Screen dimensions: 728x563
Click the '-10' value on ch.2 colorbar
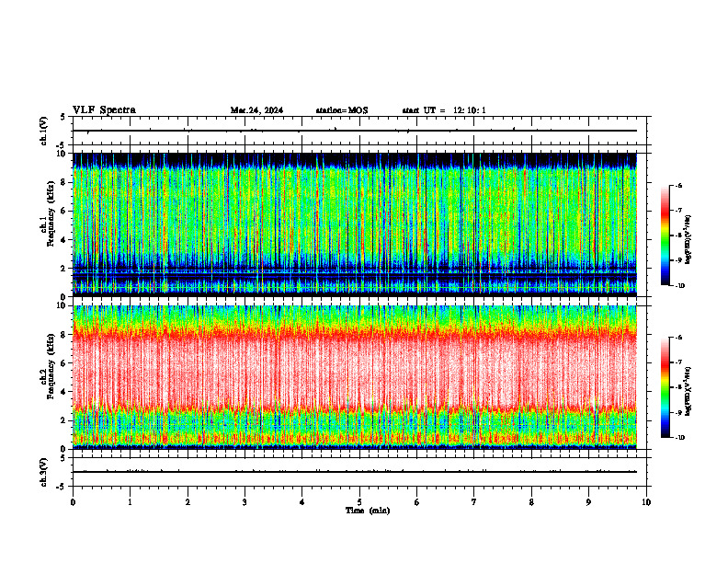[x=679, y=438]
